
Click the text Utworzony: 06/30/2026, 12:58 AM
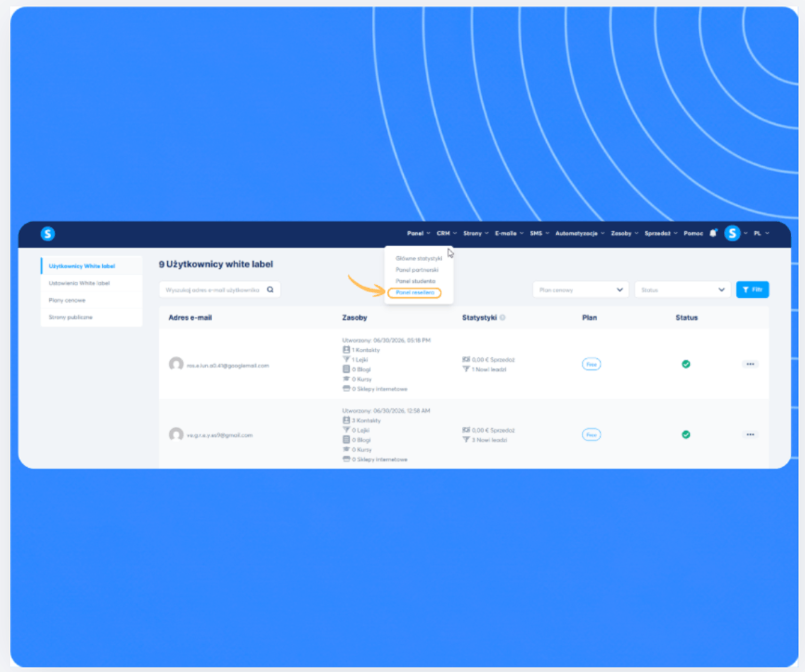click(x=386, y=410)
